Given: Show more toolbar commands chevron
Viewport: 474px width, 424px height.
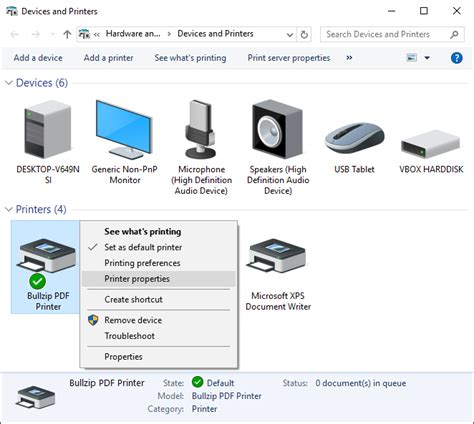Looking at the screenshot, I should 349,58.
